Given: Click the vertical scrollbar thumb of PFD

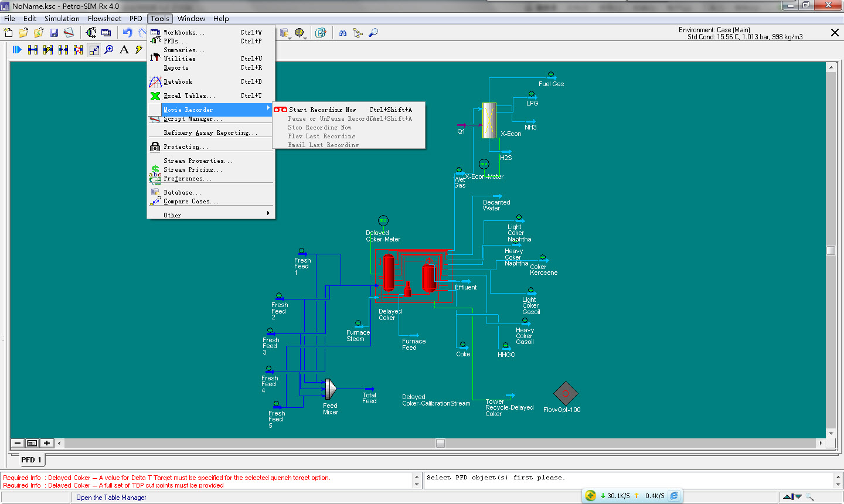Looking at the screenshot, I should pos(831,250).
